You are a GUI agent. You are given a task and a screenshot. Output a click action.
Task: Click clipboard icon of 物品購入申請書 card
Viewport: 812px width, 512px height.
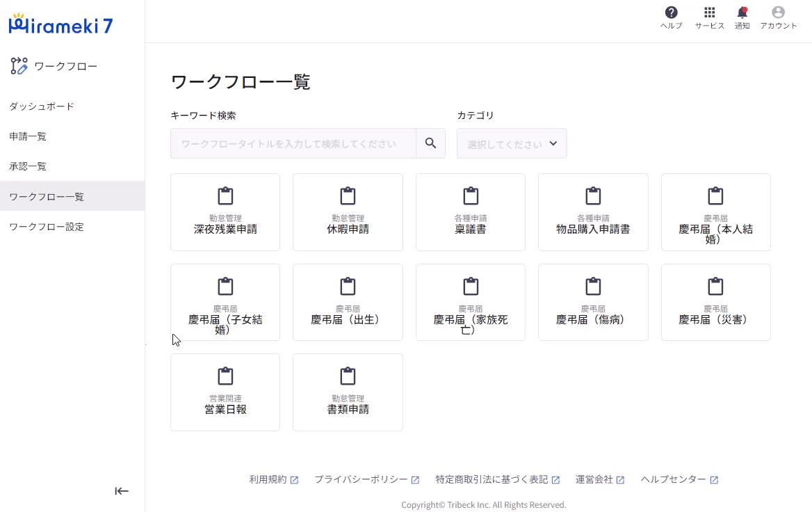click(593, 196)
